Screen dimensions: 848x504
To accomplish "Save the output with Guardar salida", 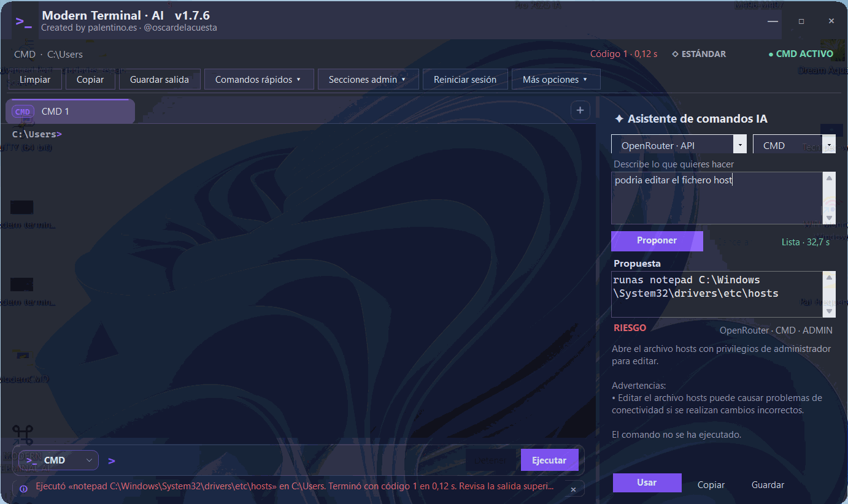I will pyautogui.click(x=160, y=79).
